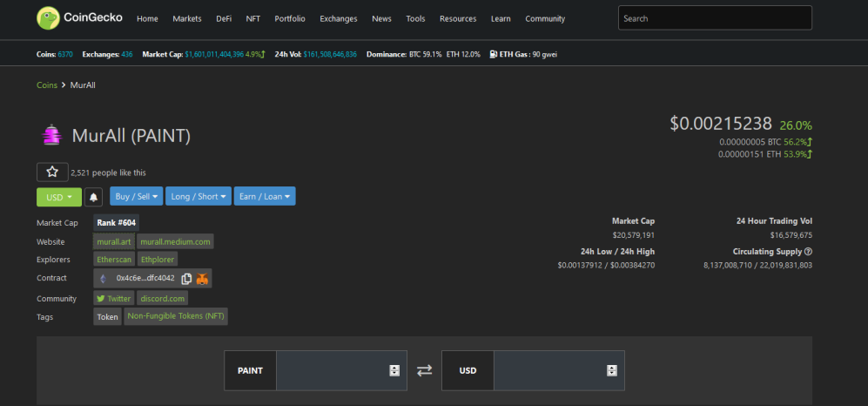This screenshot has height=406, width=868.
Task: Open the discord.com community link
Action: coord(162,299)
